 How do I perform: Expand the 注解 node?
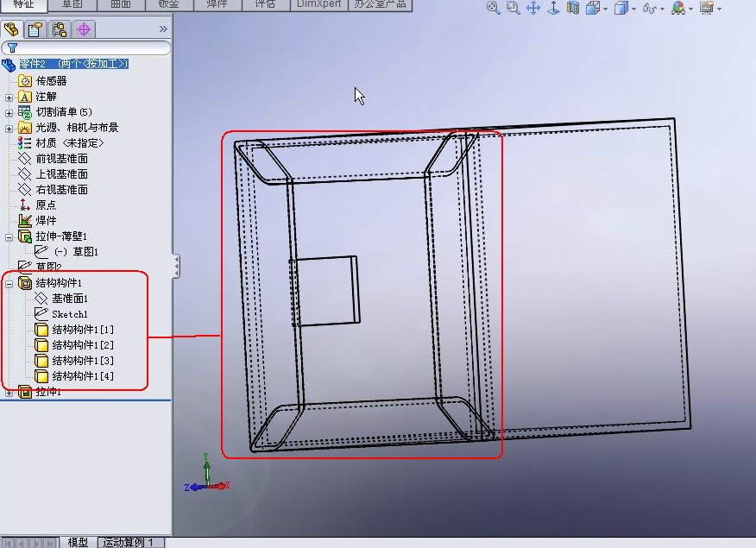pos(9,98)
